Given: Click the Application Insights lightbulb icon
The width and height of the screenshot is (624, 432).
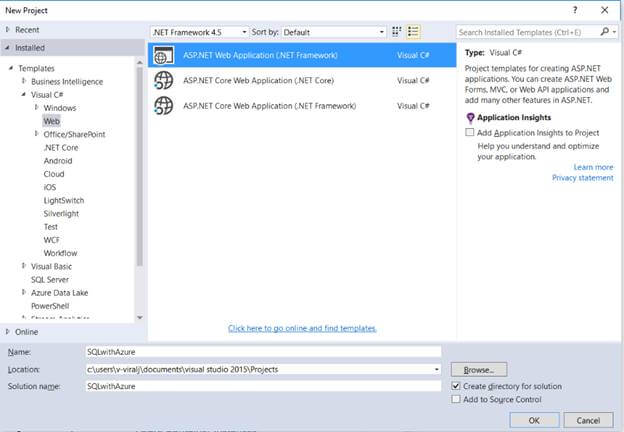Looking at the screenshot, I should point(470,118).
